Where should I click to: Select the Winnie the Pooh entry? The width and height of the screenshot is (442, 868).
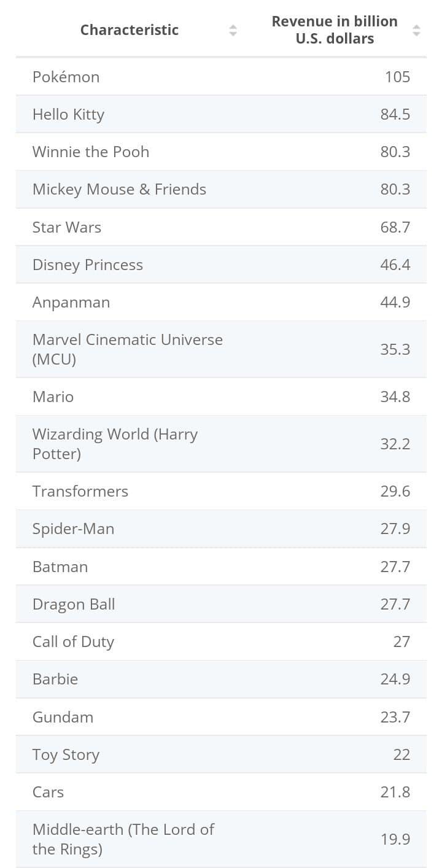pos(91,152)
